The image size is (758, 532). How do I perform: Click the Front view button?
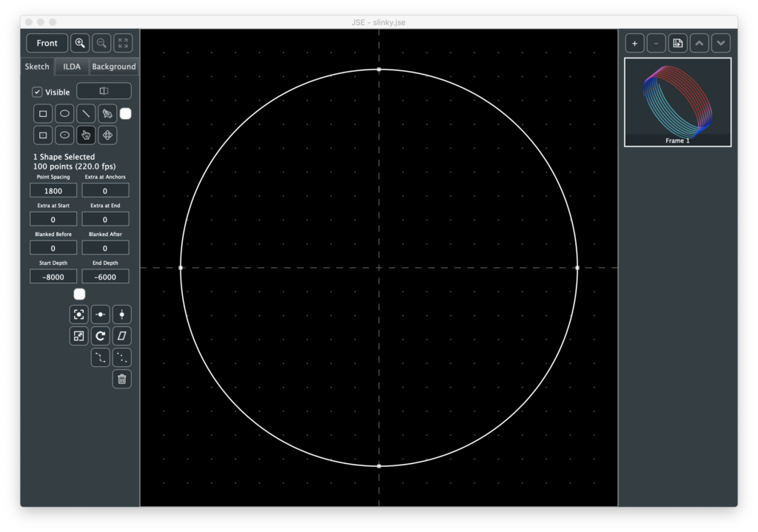[x=47, y=43]
